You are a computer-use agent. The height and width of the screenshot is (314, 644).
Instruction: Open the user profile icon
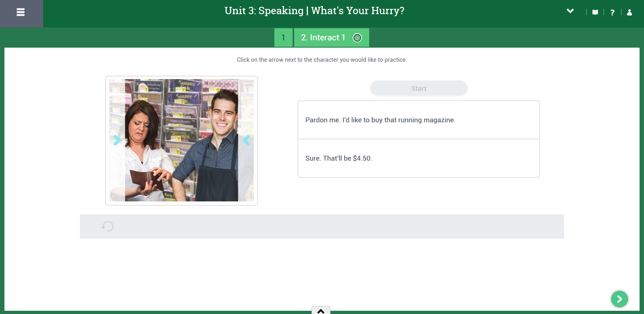coord(629,13)
